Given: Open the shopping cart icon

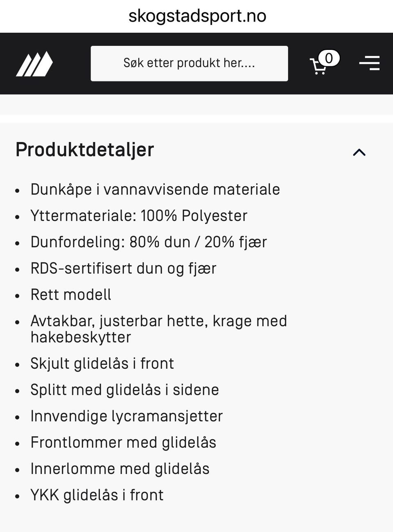Looking at the screenshot, I should pos(318,66).
